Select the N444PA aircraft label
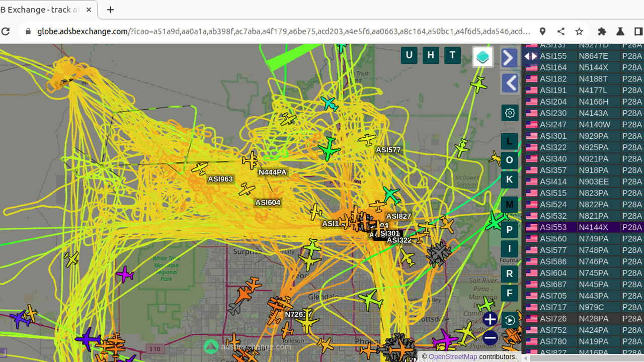Viewport: 644px width, 362px height. [x=272, y=172]
